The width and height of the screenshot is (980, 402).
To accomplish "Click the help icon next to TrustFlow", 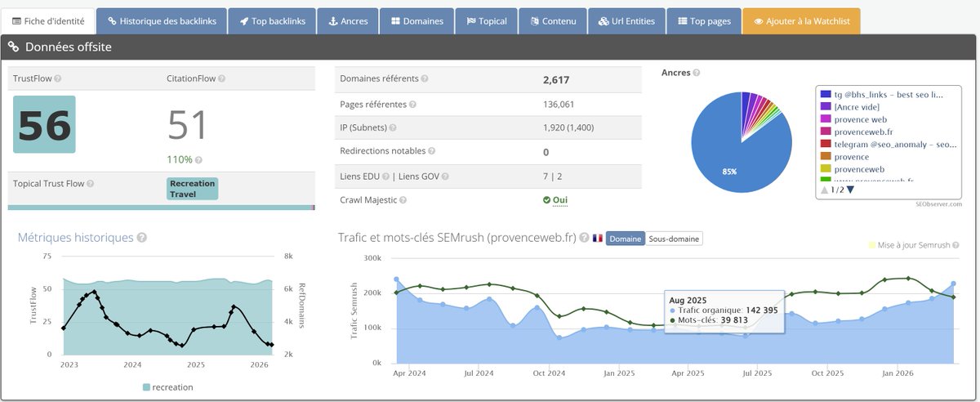I will 57,79.
